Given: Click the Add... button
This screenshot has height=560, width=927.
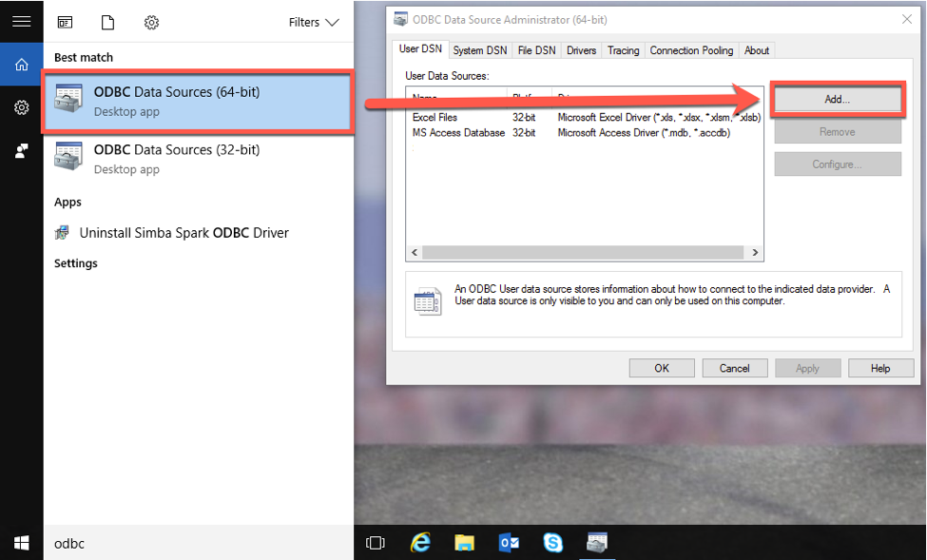Looking at the screenshot, I should tap(837, 99).
